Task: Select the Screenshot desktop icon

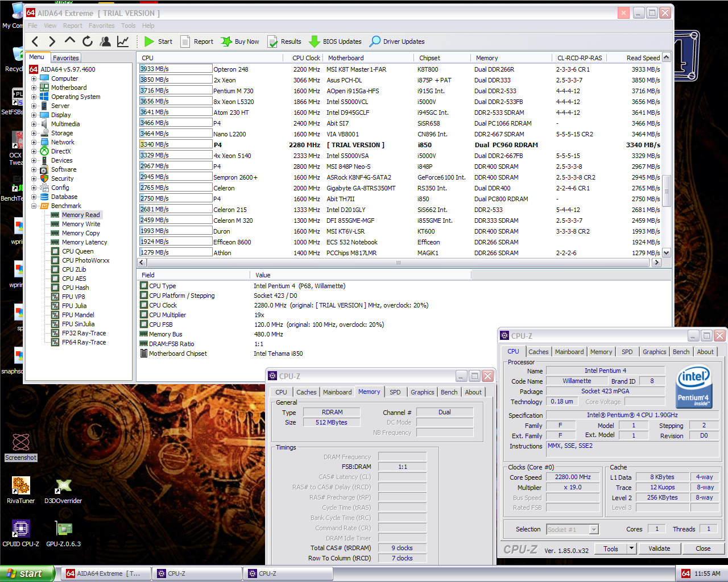Action: click(21, 447)
